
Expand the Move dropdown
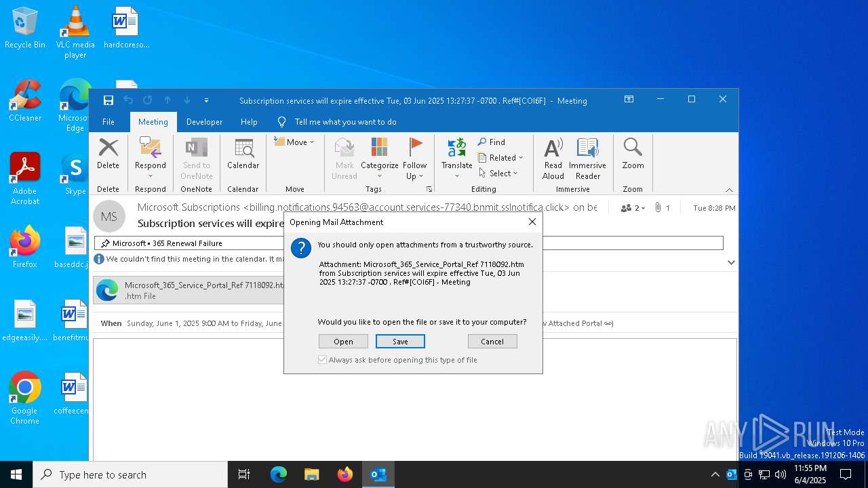click(294, 142)
